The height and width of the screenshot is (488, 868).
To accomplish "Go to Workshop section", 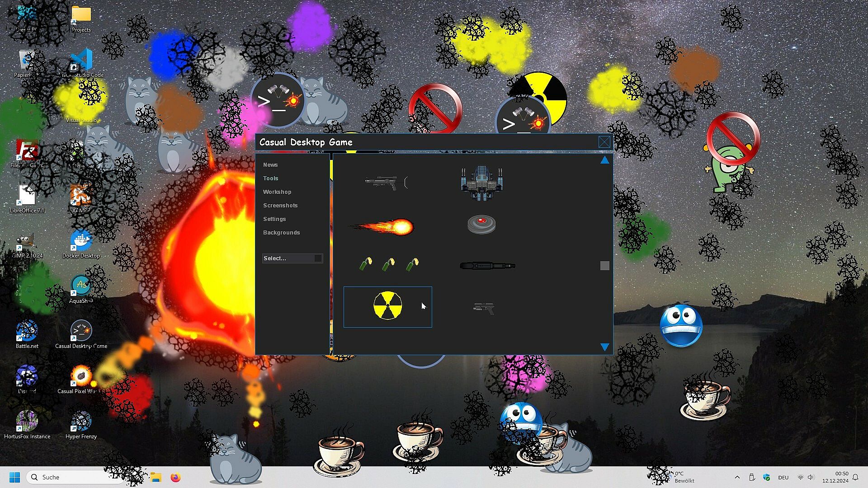I will click(277, 192).
